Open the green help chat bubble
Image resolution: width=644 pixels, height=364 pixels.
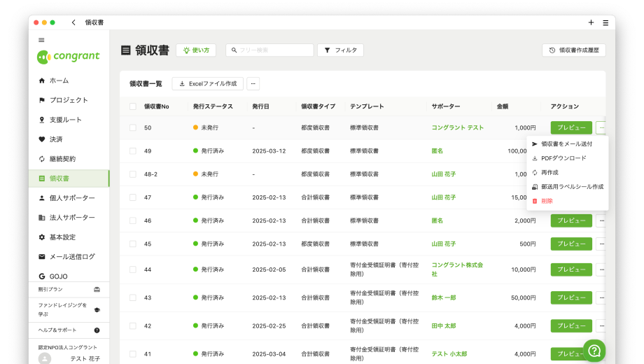pyautogui.click(x=594, y=351)
